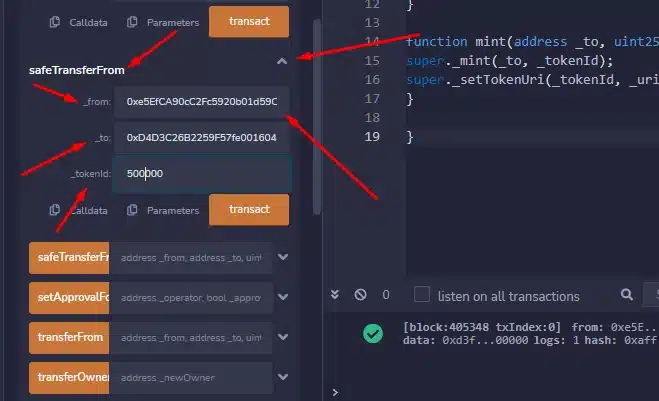The image size is (659, 401).
Task: Click Calldata label above safeTransferFrom
Action: point(88,23)
